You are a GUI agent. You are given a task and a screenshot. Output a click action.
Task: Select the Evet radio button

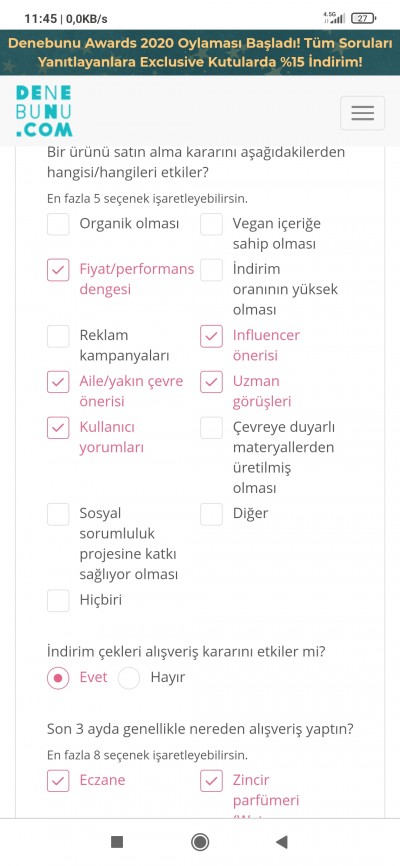58,678
